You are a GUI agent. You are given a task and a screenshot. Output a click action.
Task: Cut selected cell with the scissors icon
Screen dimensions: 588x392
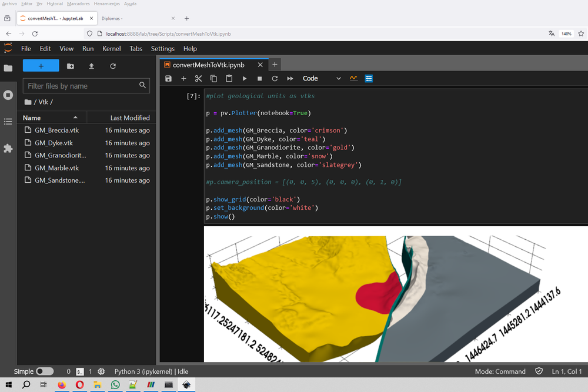tap(198, 78)
